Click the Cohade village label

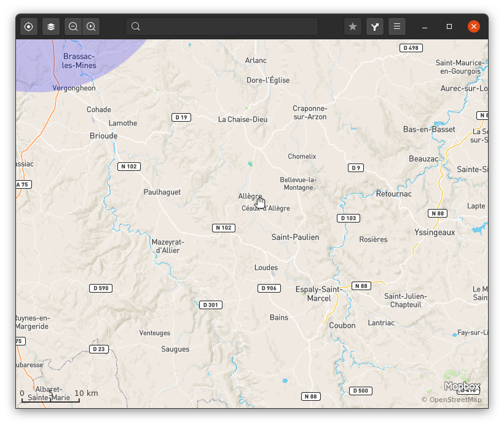pyautogui.click(x=99, y=109)
